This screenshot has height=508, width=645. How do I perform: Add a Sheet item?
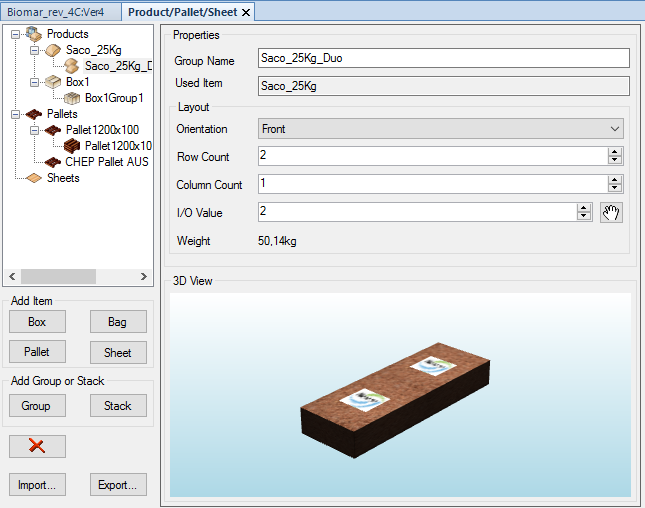point(118,353)
